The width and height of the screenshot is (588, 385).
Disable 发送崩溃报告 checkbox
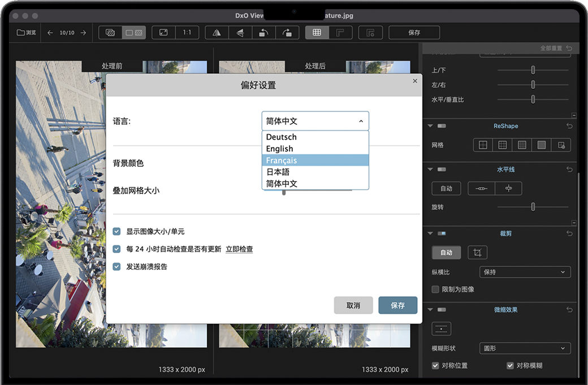pyautogui.click(x=117, y=266)
